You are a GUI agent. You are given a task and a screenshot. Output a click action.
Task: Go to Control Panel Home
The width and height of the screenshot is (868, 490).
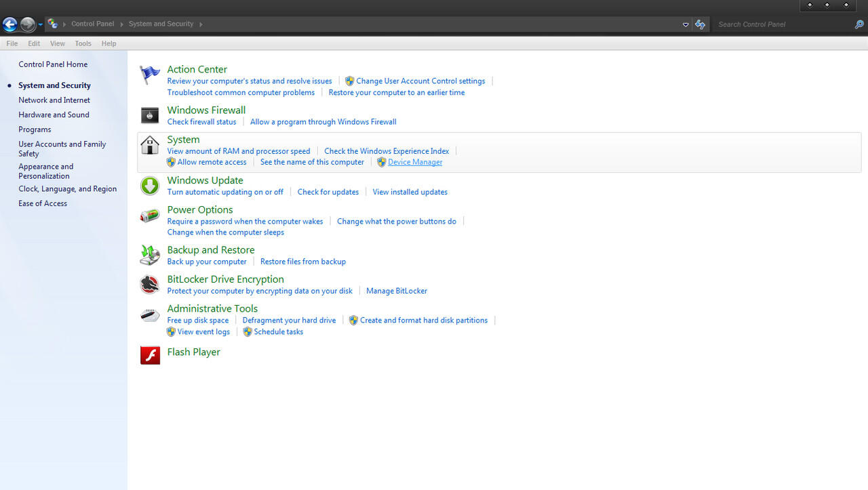(53, 64)
